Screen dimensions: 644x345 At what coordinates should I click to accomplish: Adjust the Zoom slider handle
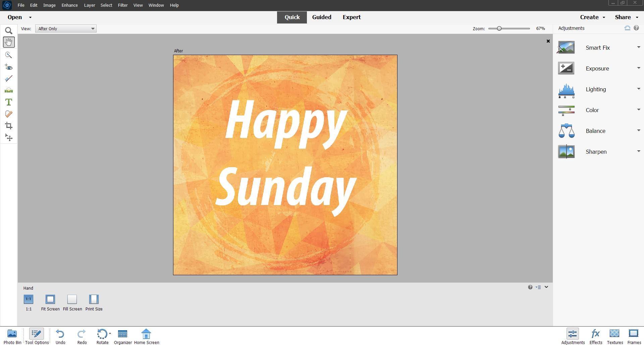[499, 29]
